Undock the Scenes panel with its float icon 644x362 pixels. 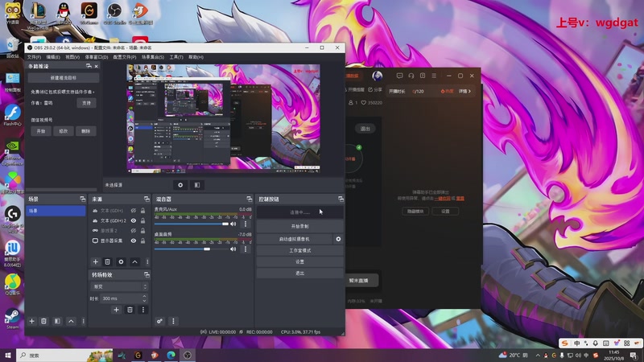point(83,199)
